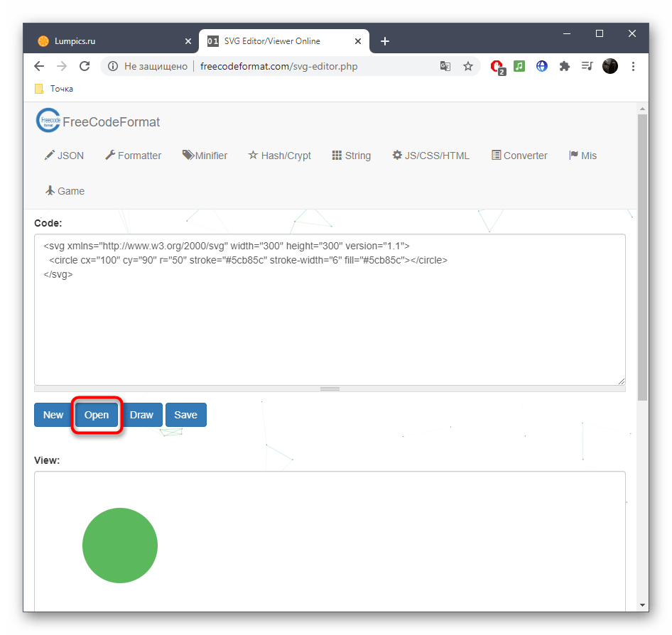Reload the page with refresh icon
The height and width of the screenshot is (635, 672).
tap(85, 66)
